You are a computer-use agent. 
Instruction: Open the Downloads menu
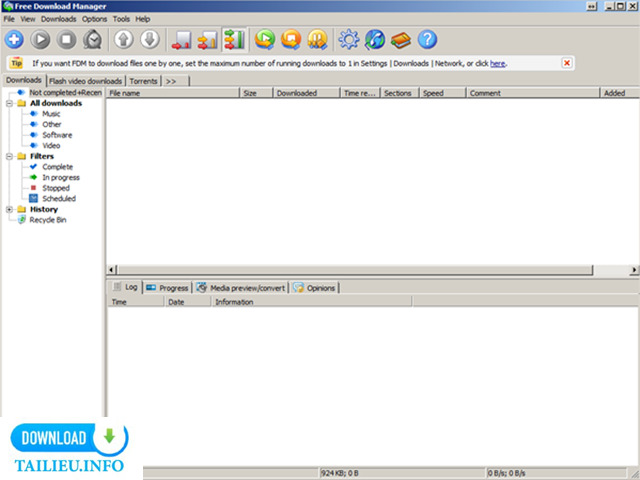click(x=58, y=19)
